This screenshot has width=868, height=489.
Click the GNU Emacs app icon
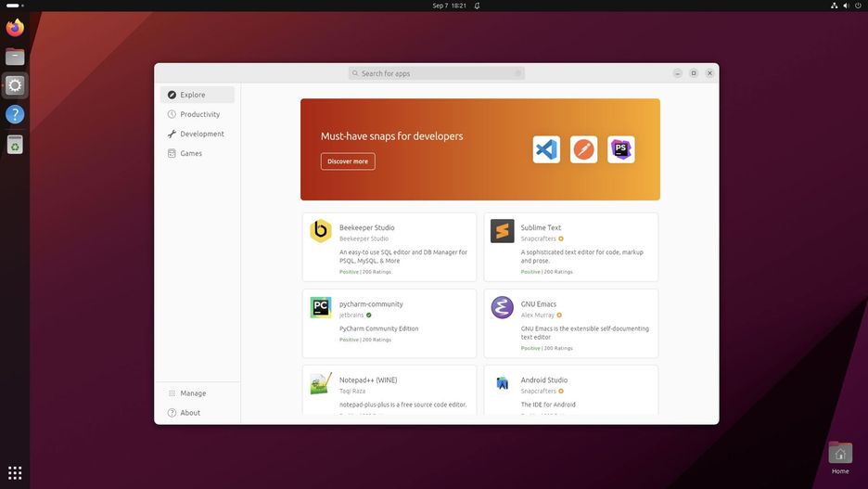[502, 307]
